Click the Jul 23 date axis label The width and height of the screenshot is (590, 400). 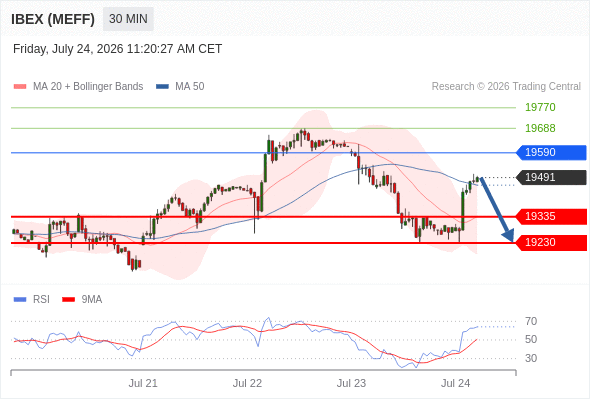pos(351,383)
